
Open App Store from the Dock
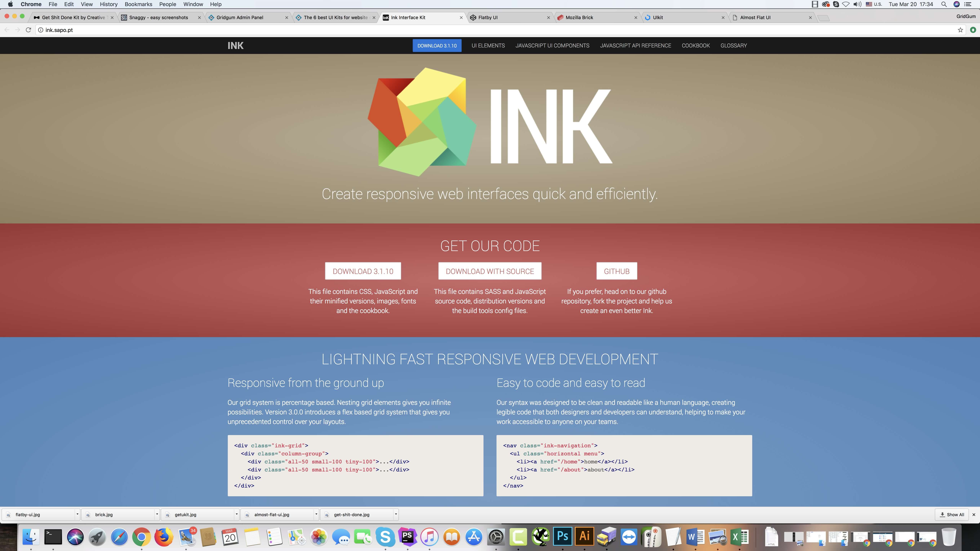coord(474,537)
